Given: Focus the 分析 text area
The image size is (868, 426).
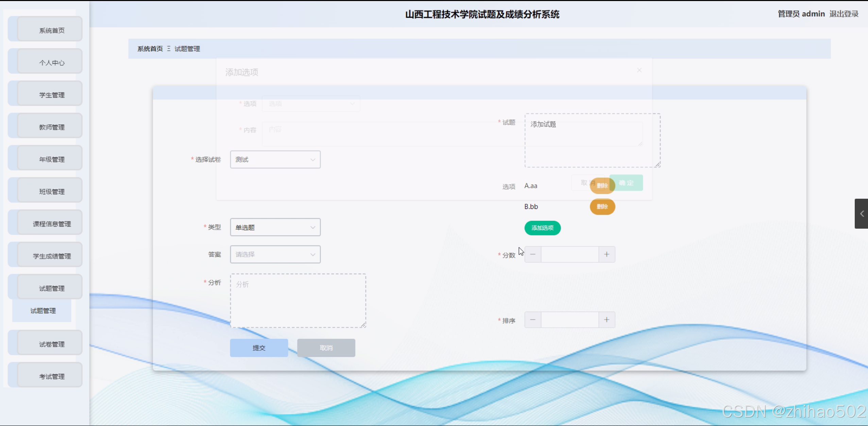Looking at the screenshot, I should pyautogui.click(x=298, y=301).
